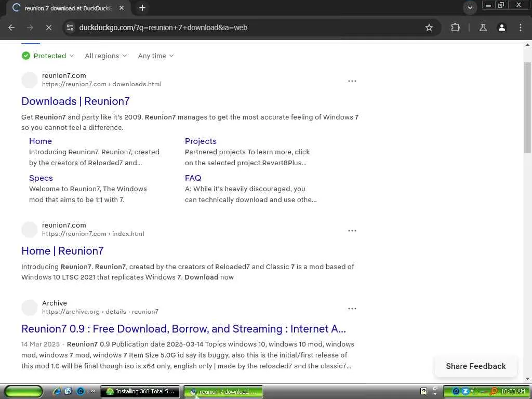Close the DuckDuckGo tab

[122, 8]
